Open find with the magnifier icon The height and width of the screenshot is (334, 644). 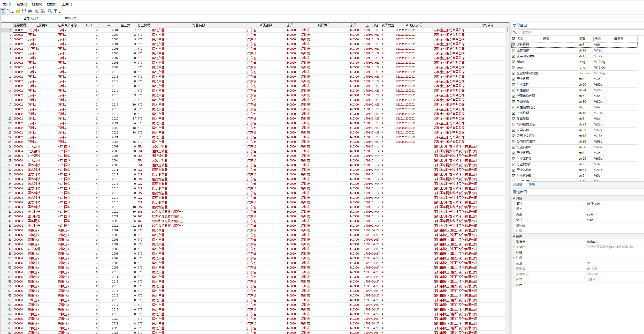pyautogui.click(x=50, y=11)
